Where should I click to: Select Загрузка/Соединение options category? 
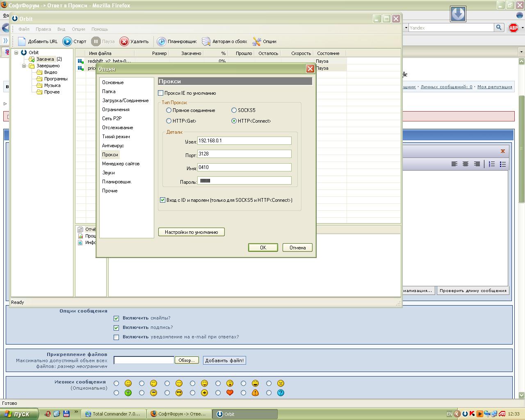[x=126, y=100]
